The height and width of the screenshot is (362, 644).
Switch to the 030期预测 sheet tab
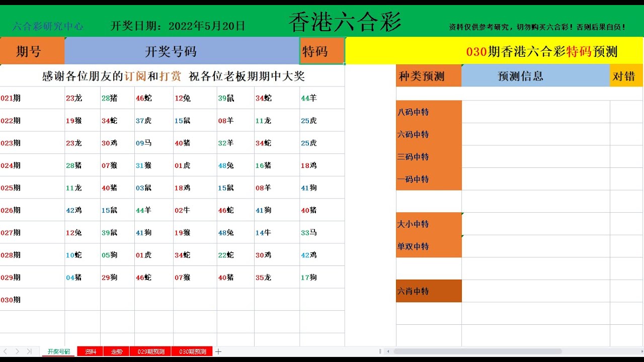coord(192,351)
